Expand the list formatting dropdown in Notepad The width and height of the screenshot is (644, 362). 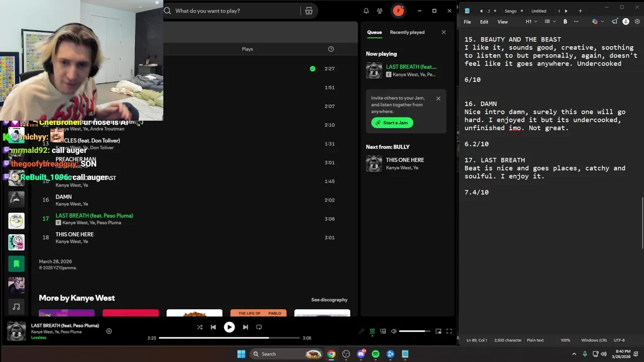(550, 22)
